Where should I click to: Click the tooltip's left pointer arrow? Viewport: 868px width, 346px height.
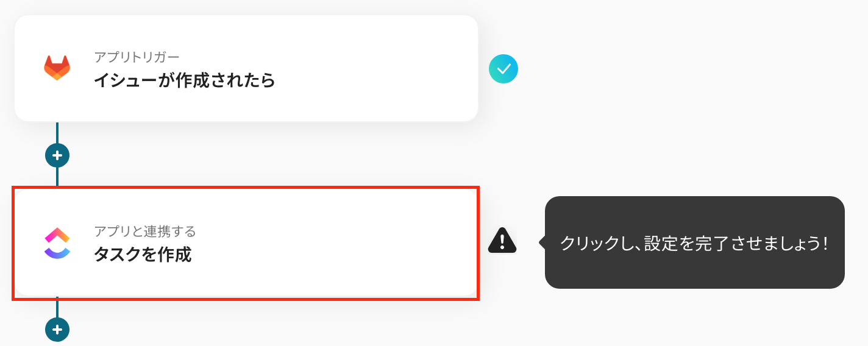(542, 242)
